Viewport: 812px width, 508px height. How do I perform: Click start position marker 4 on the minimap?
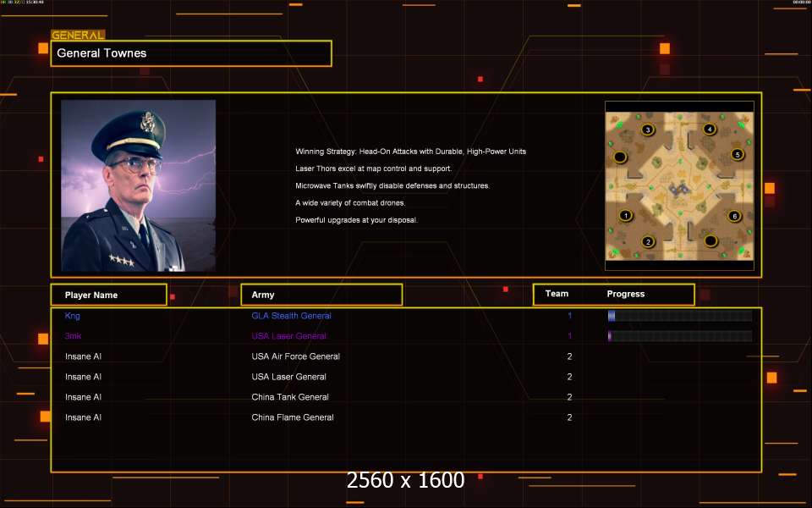tap(710, 129)
